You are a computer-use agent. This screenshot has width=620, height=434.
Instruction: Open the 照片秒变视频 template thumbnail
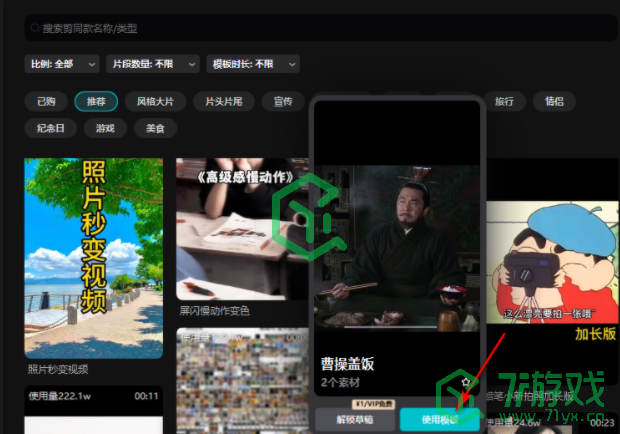point(94,258)
